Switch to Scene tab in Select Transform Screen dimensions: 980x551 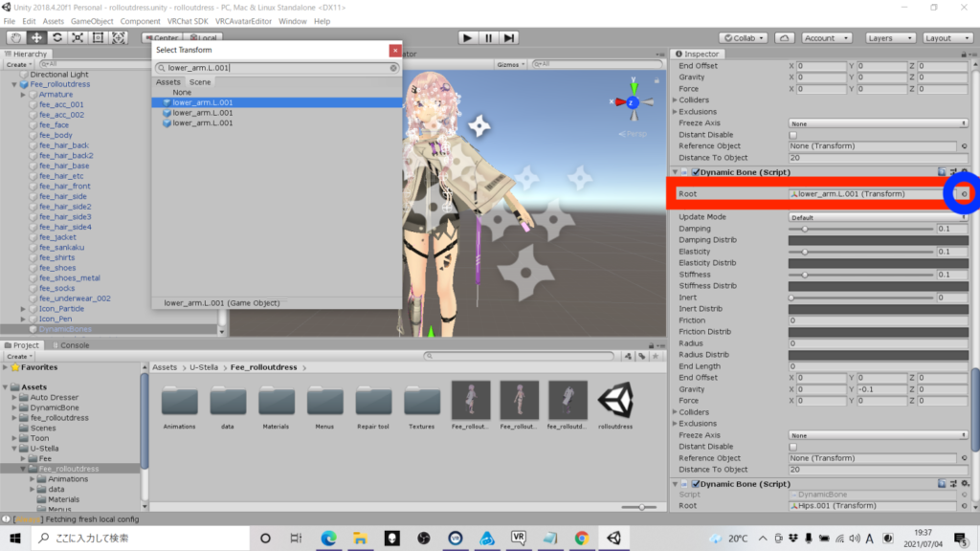tap(200, 82)
